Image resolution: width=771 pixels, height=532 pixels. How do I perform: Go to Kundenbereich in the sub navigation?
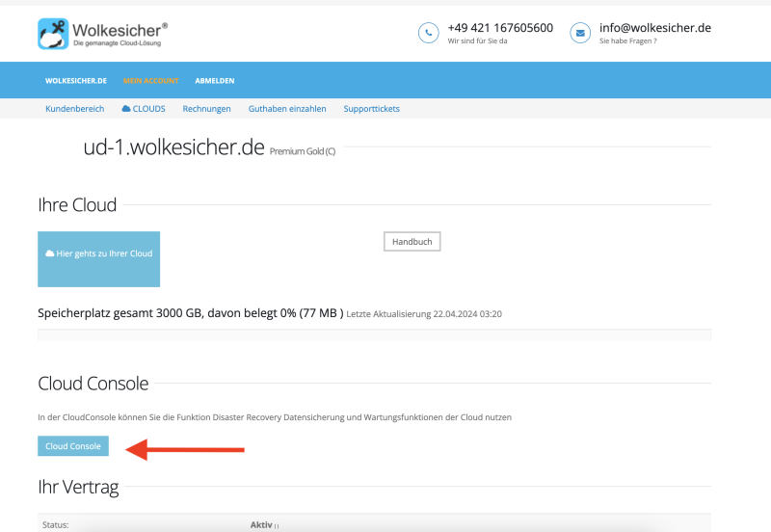(x=75, y=109)
